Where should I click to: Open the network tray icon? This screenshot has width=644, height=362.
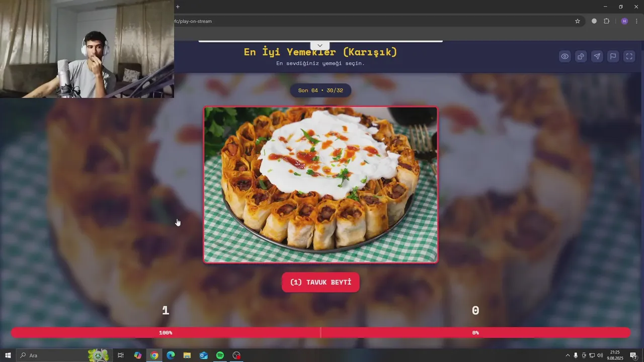click(592, 355)
